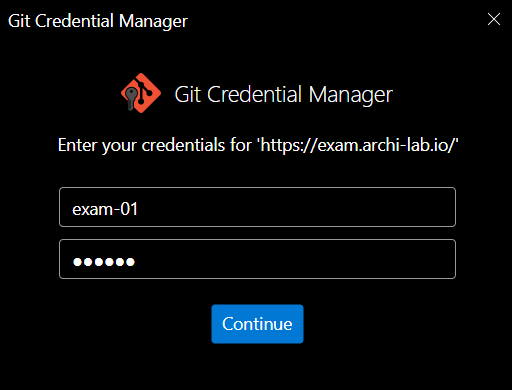
Task: Focus the masked password field
Action: (257, 259)
